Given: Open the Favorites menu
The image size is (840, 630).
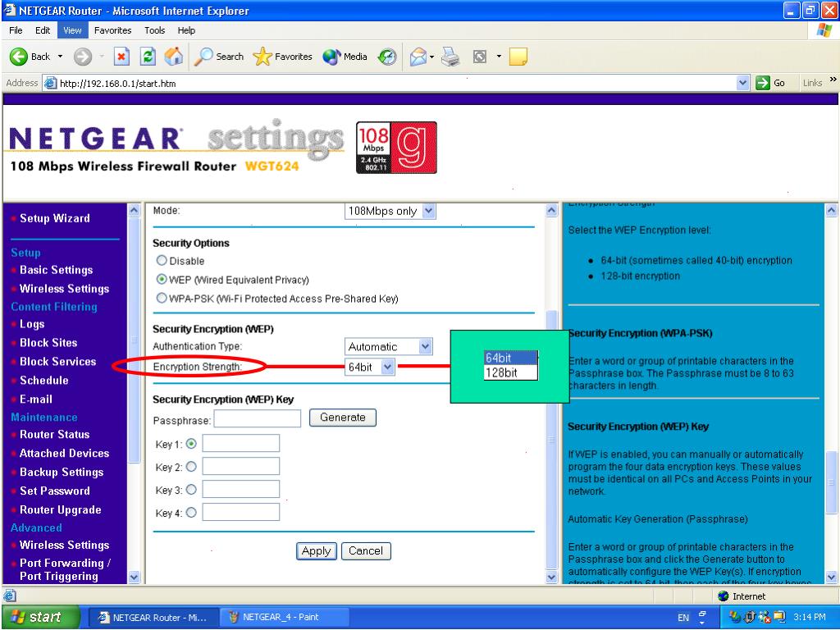Looking at the screenshot, I should (112, 30).
